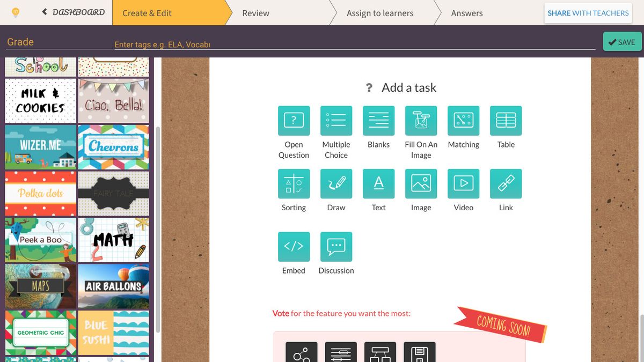Open the Assign to learners tab
The image size is (644, 362).
tap(380, 13)
